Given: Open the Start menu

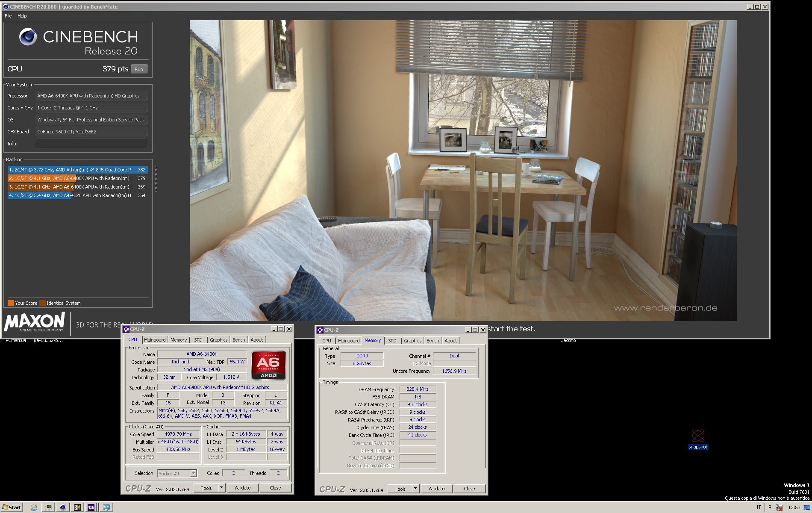Looking at the screenshot, I should tap(12, 507).
